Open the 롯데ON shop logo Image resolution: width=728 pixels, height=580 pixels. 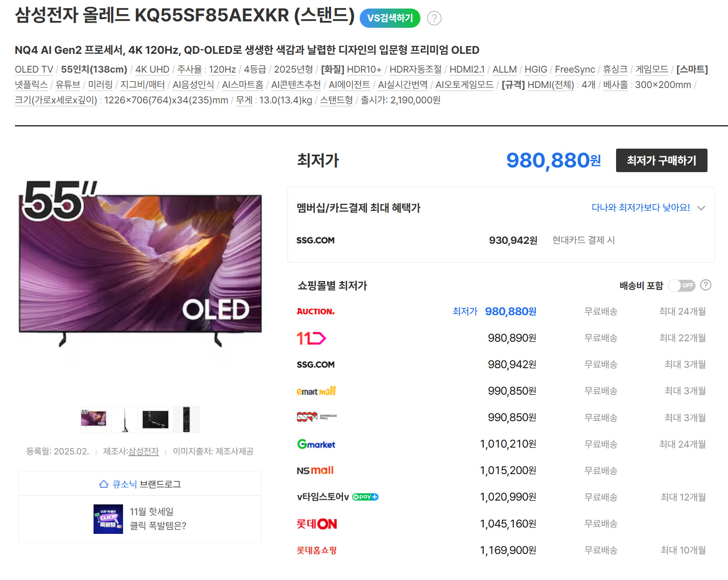point(317,524)
